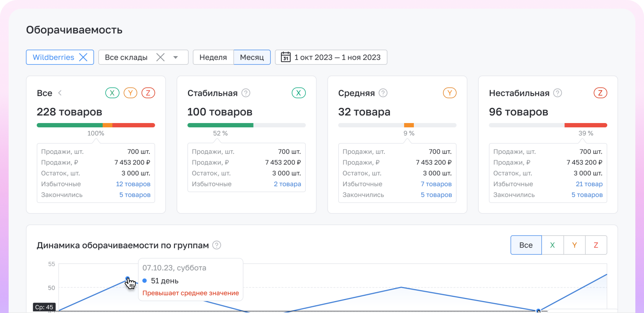Filter chart by the Z group
The width and height of the screenshot is (644, 313).
596,245
